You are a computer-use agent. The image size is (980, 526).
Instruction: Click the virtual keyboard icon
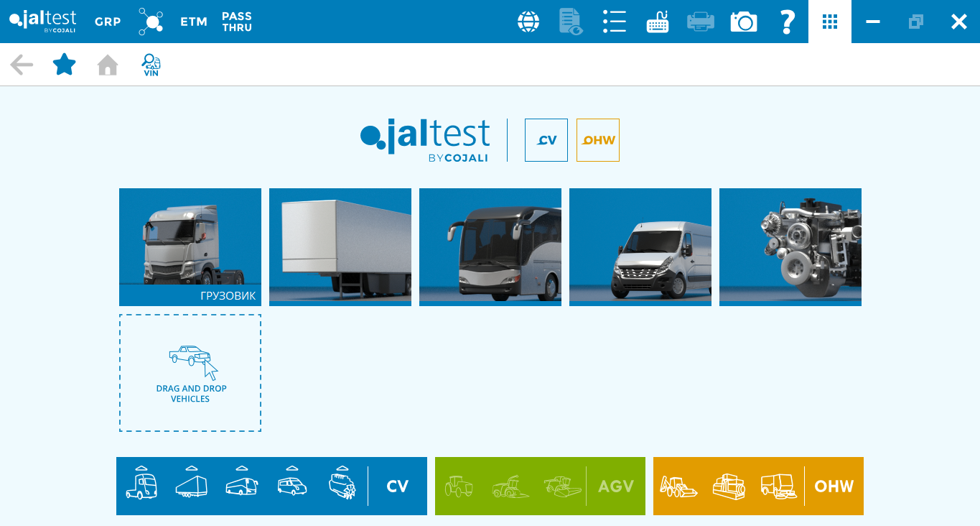click(x=658, y=22)
